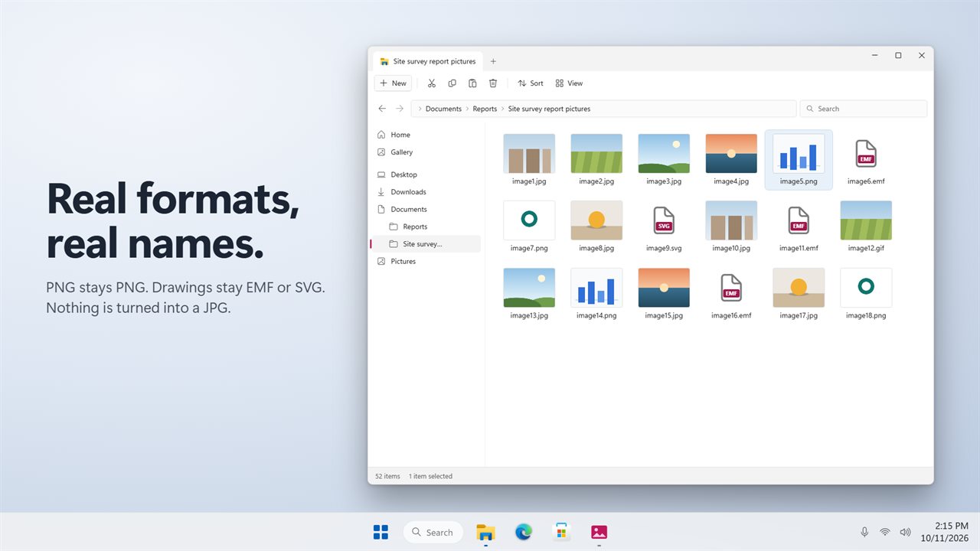Click the Delete trash can icon
The image size is (980, 551).
[x=493, y=83]
